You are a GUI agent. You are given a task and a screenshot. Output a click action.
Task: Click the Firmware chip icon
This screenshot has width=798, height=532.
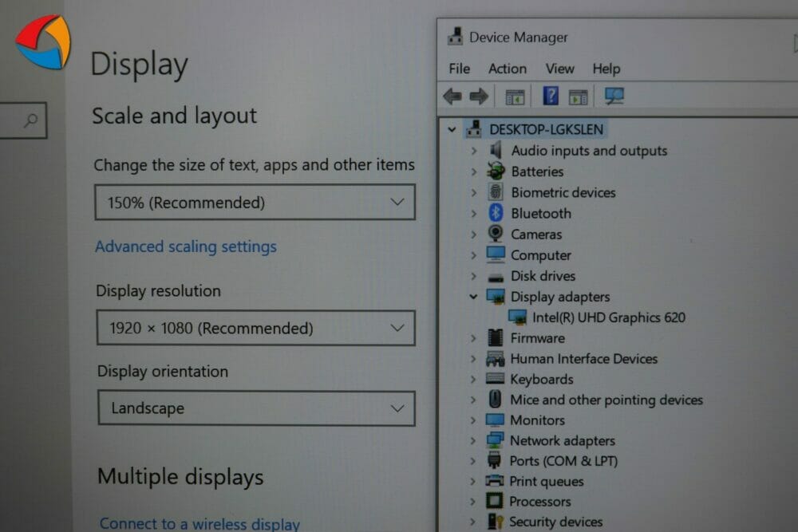click(495, 337)
